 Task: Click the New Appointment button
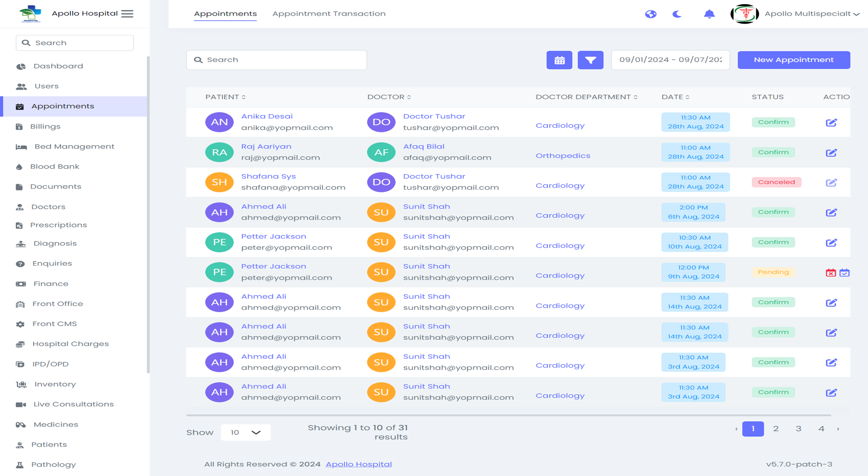click(x=793, y=60)
